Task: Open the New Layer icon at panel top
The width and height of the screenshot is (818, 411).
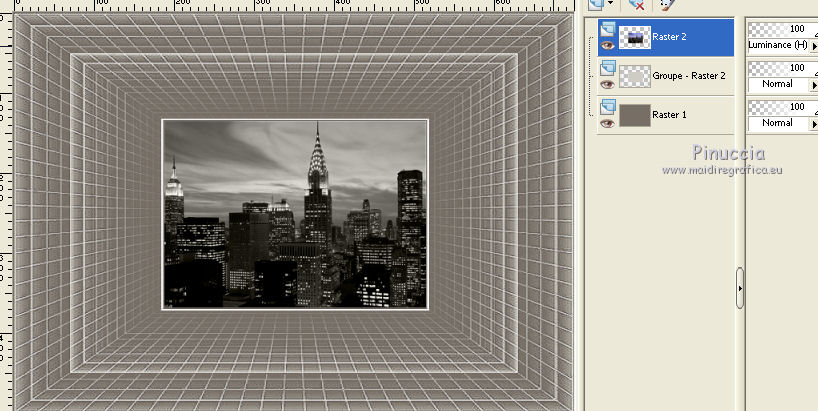Action: (x=596, y=4)
